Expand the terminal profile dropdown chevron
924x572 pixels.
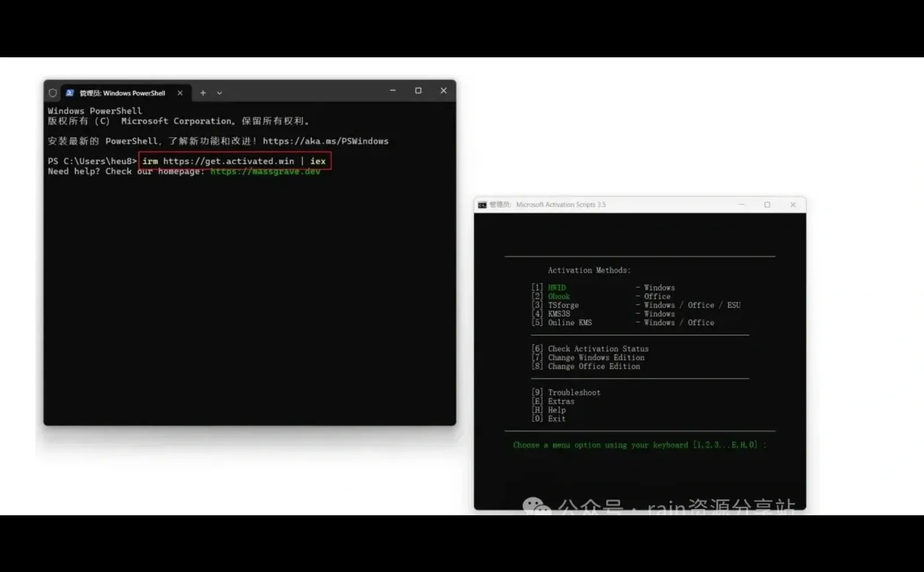click(220, 93)
